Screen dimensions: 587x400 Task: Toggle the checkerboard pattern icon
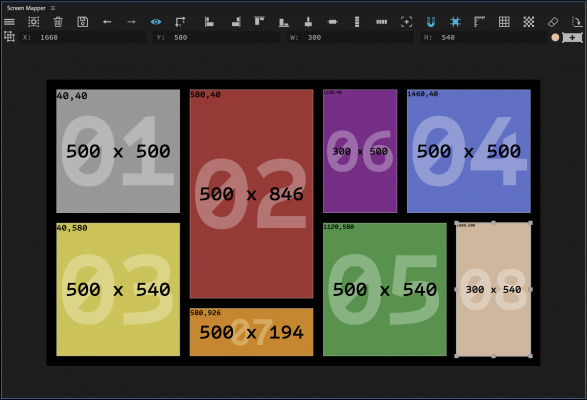click(x=529, y=22)
